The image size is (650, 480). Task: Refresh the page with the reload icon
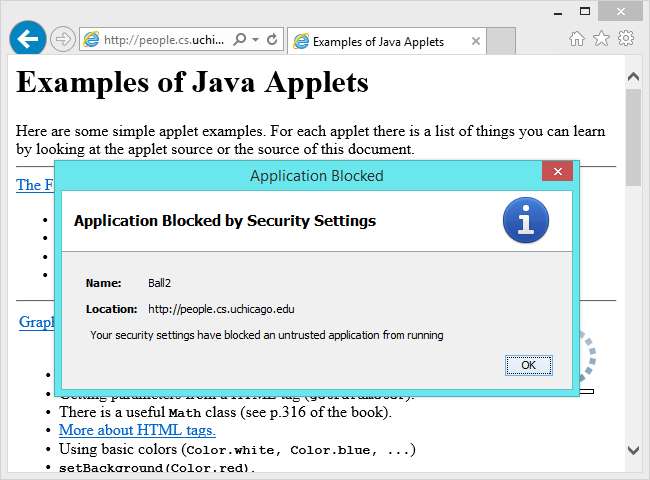pos(273,40)
